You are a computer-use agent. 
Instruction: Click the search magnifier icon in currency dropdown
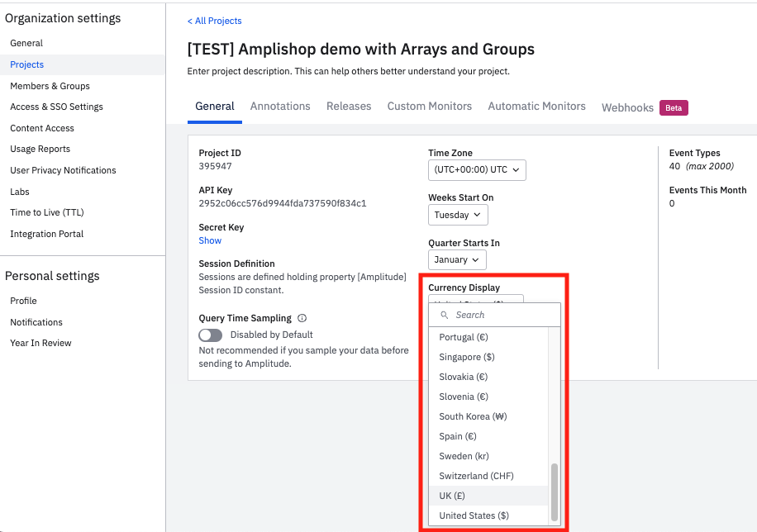(444, 315)
